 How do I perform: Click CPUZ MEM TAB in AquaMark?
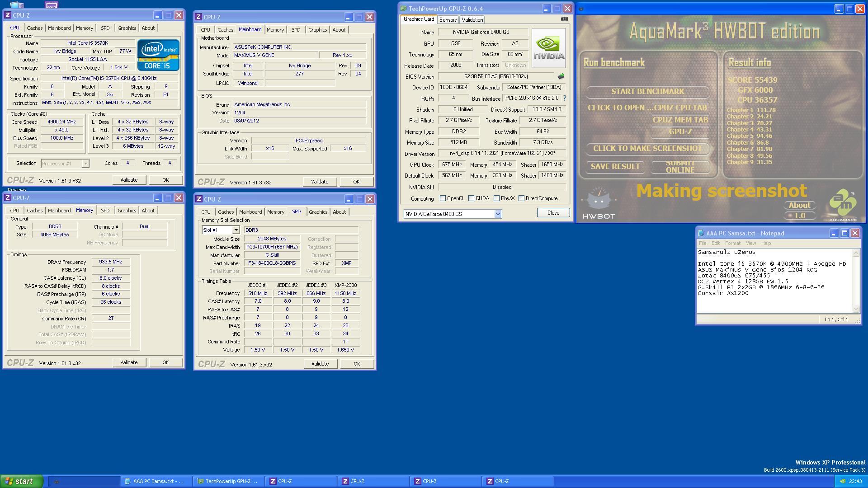coord(680,120)
